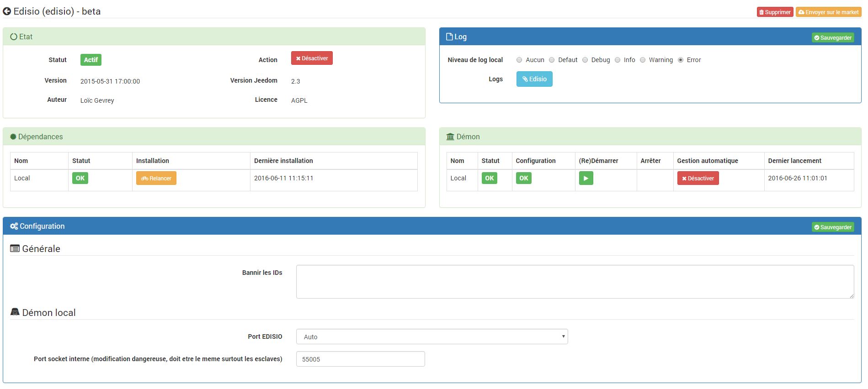Save log settings with Log panel Sauvegarder
The width and height of the screenshot is (868, 389).
click(833, 38)
